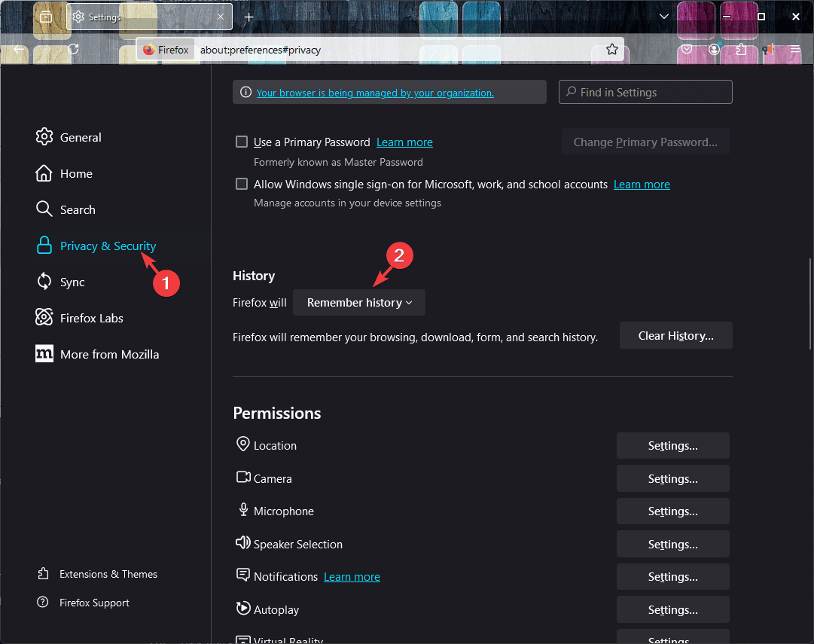The width and height of the screenshot is (814, 644).
Task: Open Learn more link for Windows single sign-on
Action: coord(642,185)
